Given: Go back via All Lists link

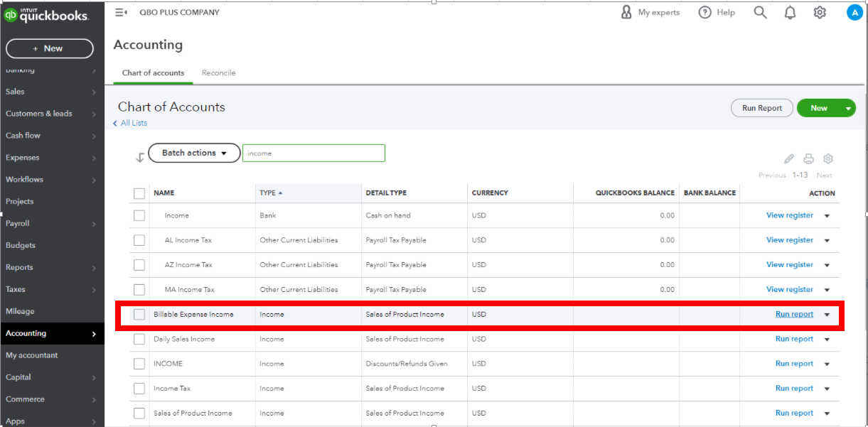Looking at the screenshot, I should point(133,123).
